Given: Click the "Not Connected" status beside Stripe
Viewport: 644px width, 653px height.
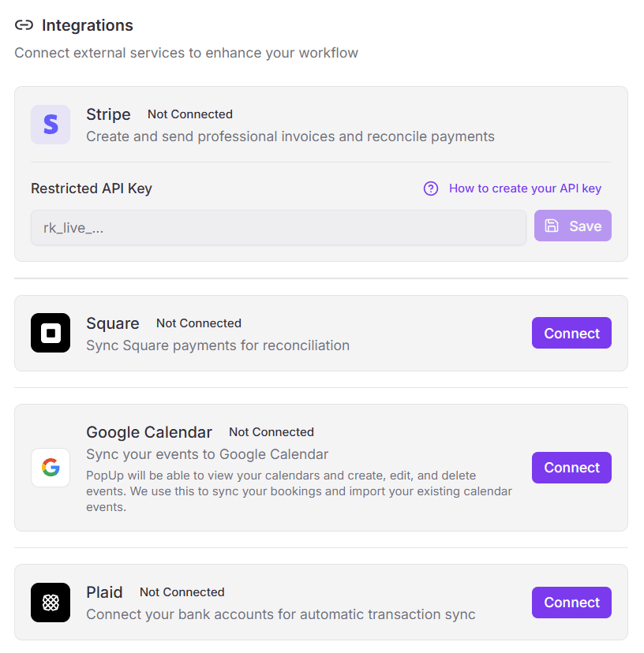Looking at the screenshot, I should pos(189,114).
